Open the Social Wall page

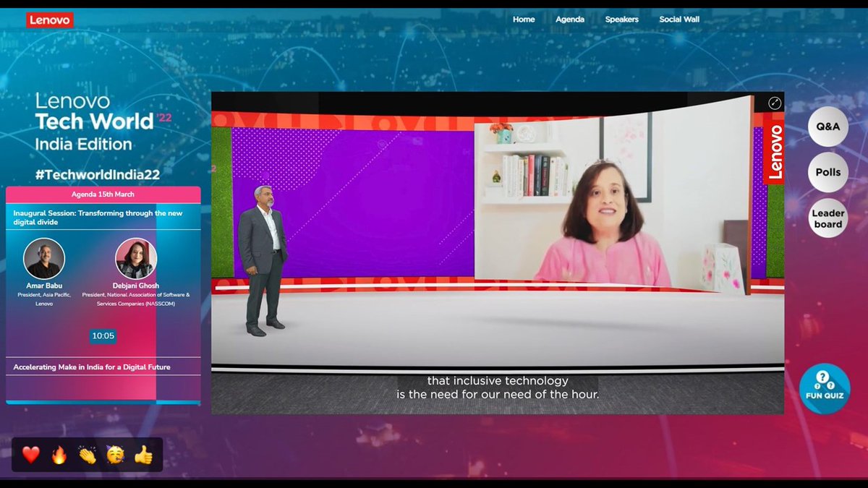coord(679,20)
